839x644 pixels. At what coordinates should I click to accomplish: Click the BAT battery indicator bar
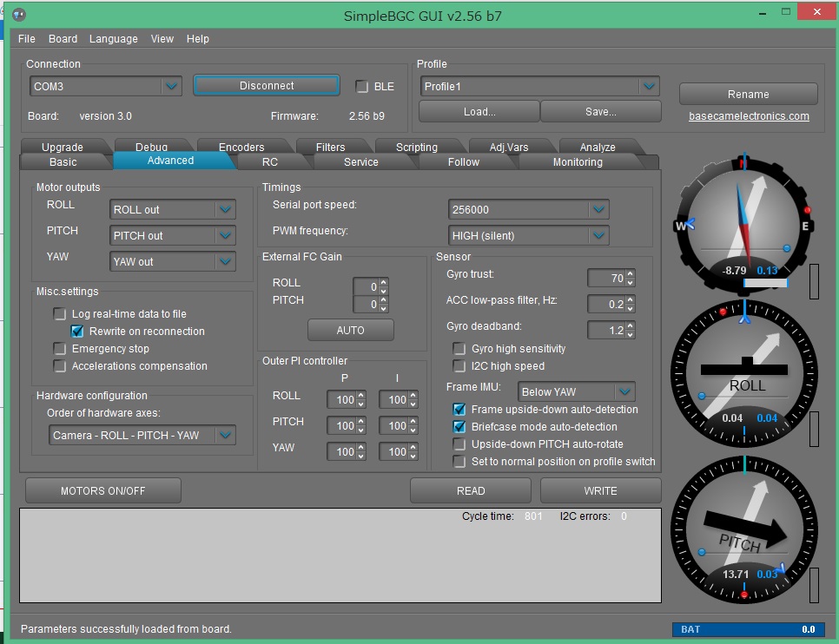(x=748, y=629)
